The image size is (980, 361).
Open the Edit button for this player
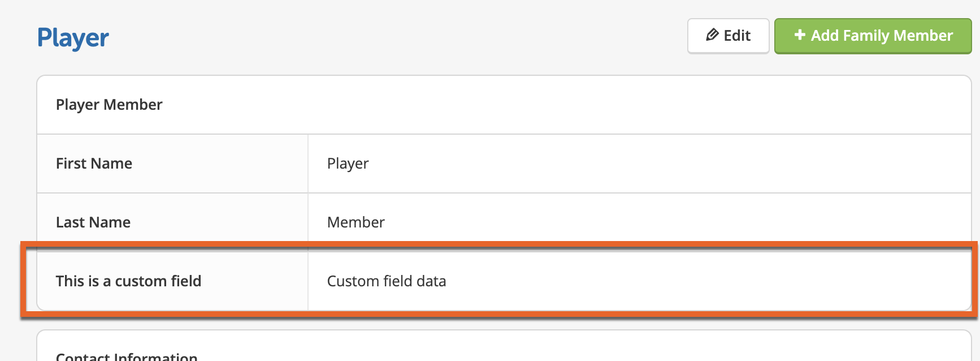point(728,36)
